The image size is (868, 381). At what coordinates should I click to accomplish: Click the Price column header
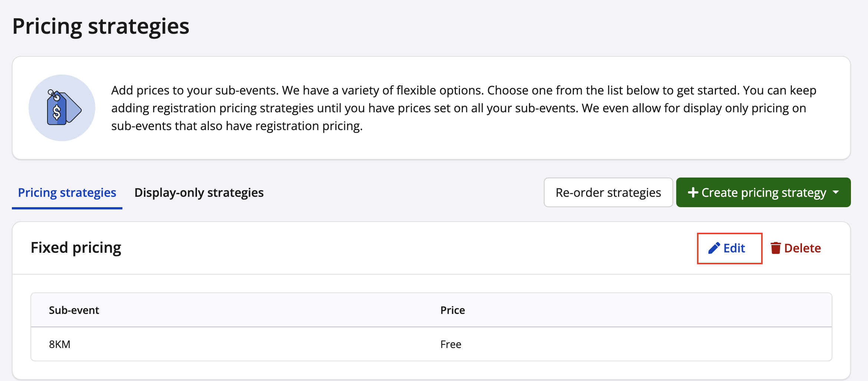[453, 310]
